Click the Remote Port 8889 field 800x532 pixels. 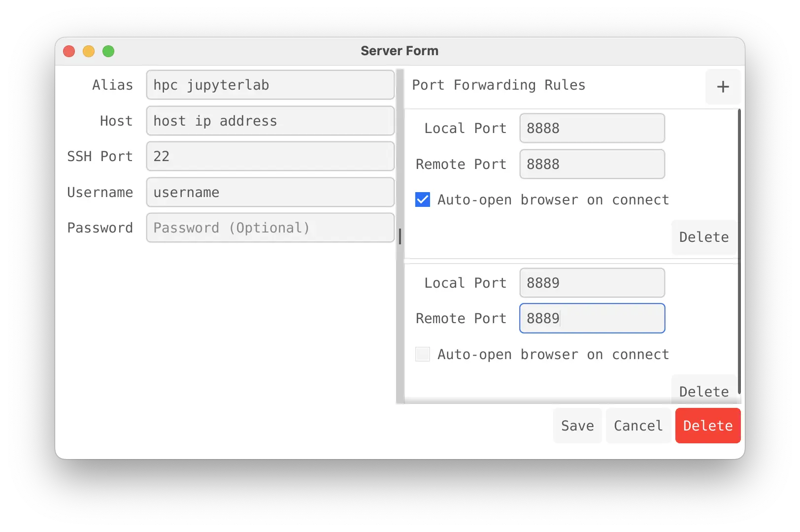point(592,318)
